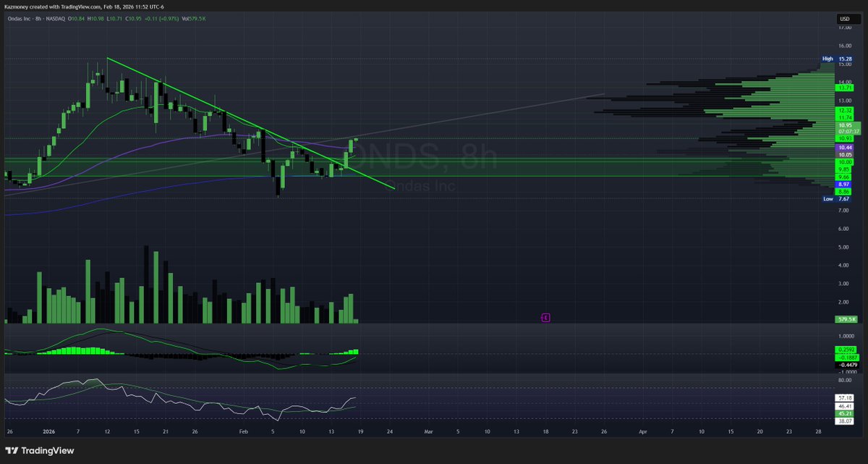Click the 9.66 price level label
This screenshot has width=868, height=464.
(843, 177)
